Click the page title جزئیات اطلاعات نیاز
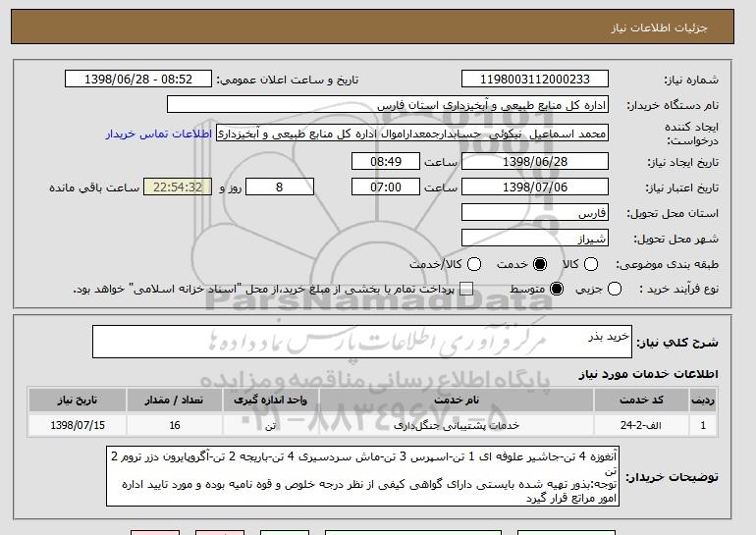The image size is (756, 535). pyautogui.click(x=659, y=27)
